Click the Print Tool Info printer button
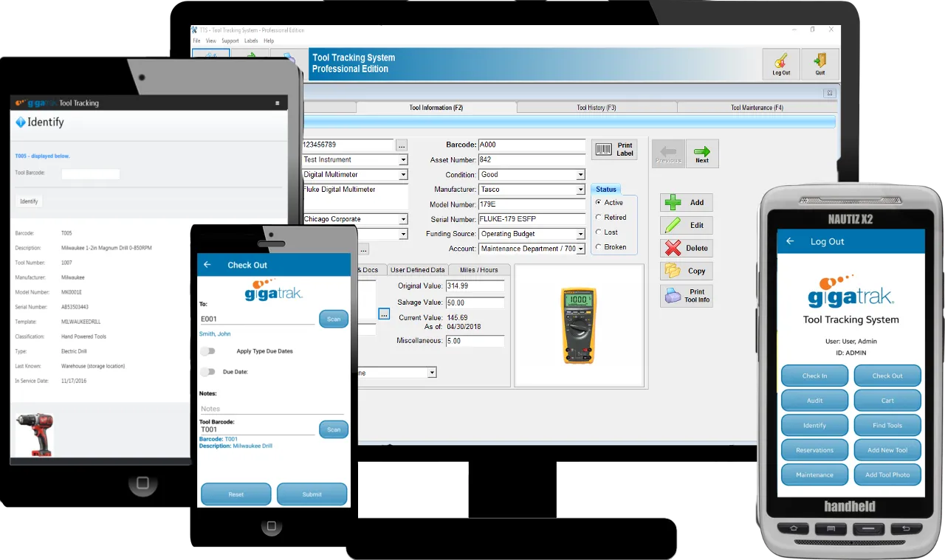Viewport: 945px width, 560px height. tap(686, 296)
